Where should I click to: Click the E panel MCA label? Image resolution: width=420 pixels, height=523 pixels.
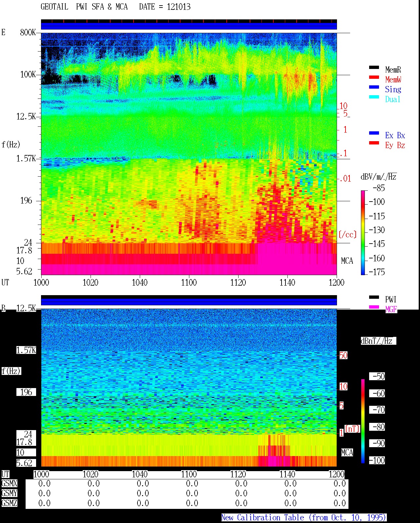[x=347, y=261]
